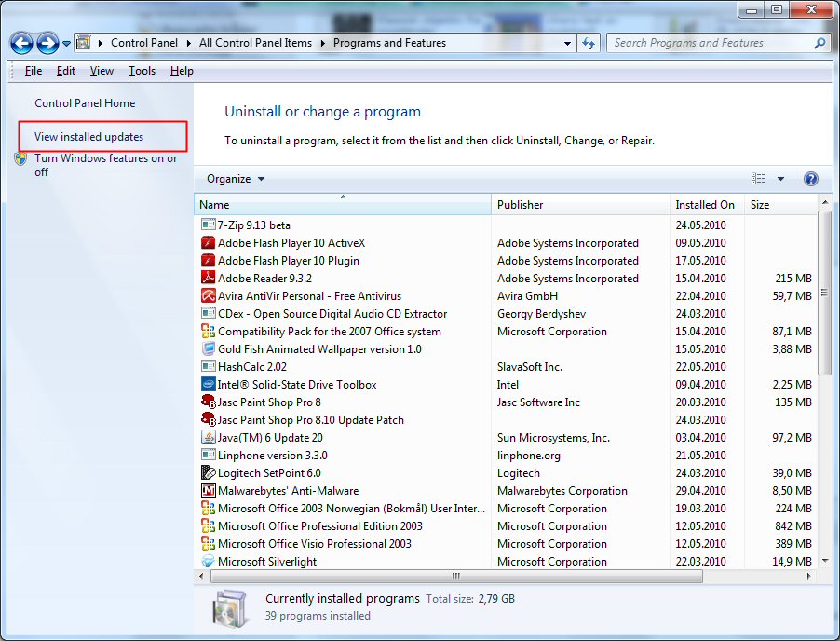The height and width of the screenshot is (641, 840).
Task: Sort by the Size column header
Action: click(x=780, y=204)
